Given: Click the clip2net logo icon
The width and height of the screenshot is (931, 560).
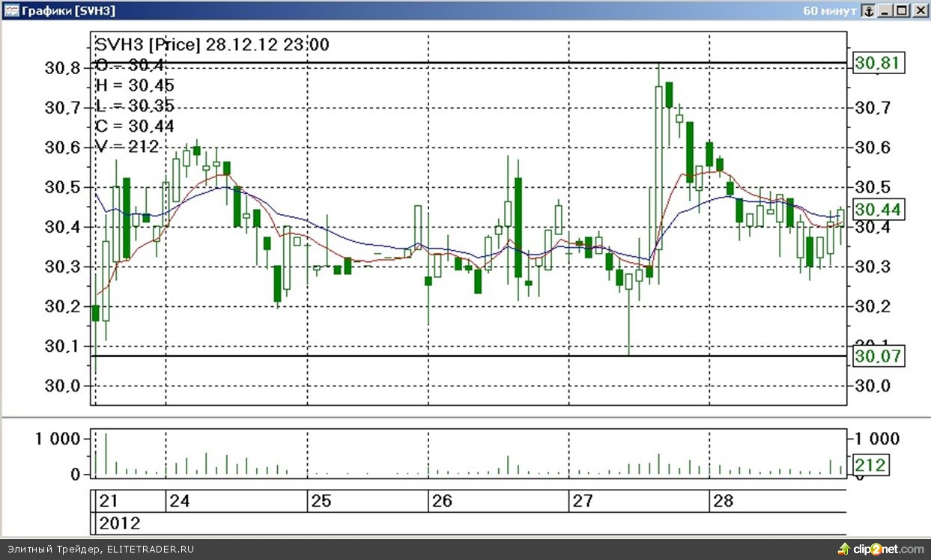Looking at the screenshot, I should pos(843,549).
